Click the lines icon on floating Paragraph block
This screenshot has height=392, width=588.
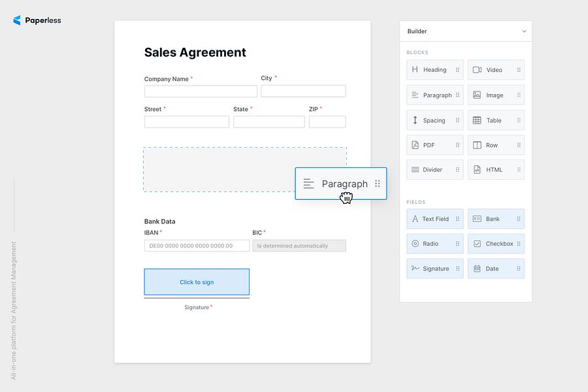point(308,184)
